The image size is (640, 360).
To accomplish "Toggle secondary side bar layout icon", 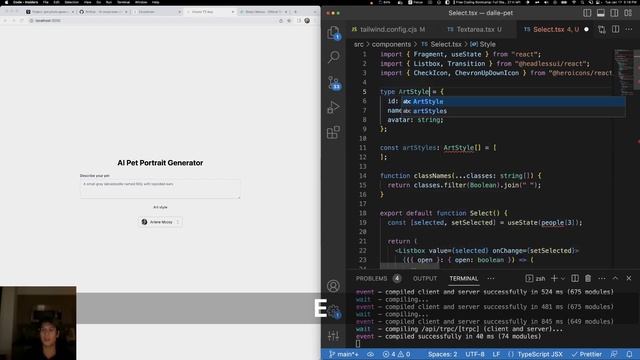I will pyautogui.click(x=614, y=13).
